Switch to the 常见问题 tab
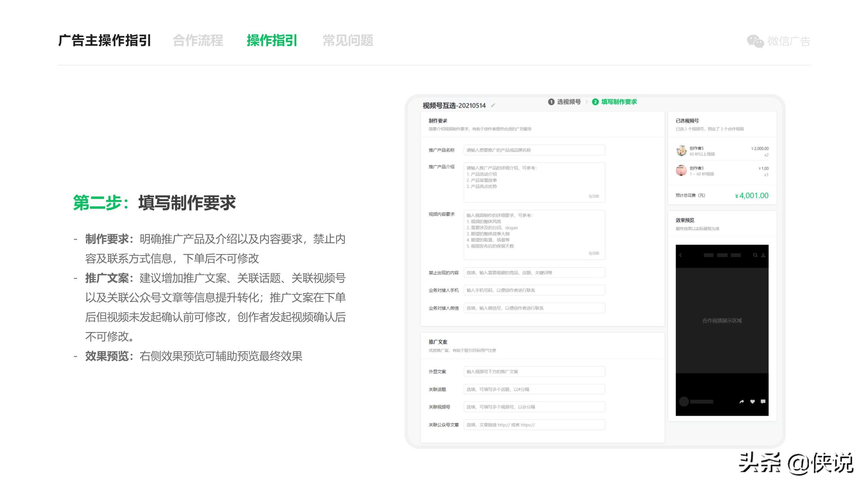 (x=348, y=40)
